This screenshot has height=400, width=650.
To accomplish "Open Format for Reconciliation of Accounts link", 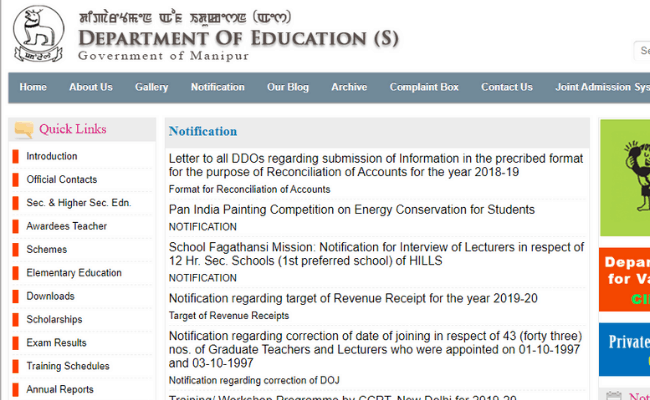I will [x=249, y=189].
